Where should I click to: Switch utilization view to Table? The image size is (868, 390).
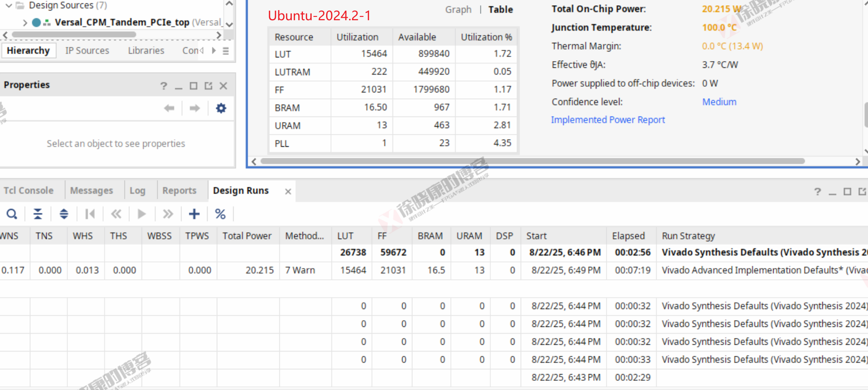click(x=500, y=10)
